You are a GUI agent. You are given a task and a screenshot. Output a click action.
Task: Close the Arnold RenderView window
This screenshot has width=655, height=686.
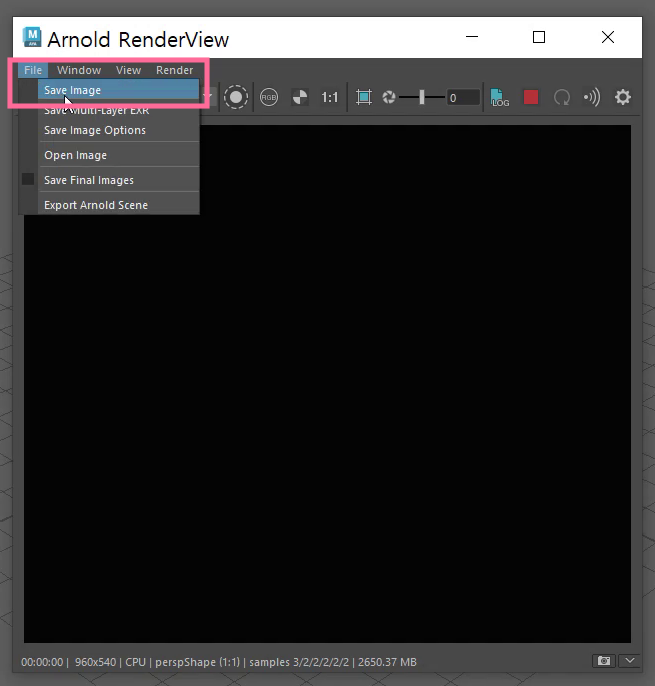point(608,37)
